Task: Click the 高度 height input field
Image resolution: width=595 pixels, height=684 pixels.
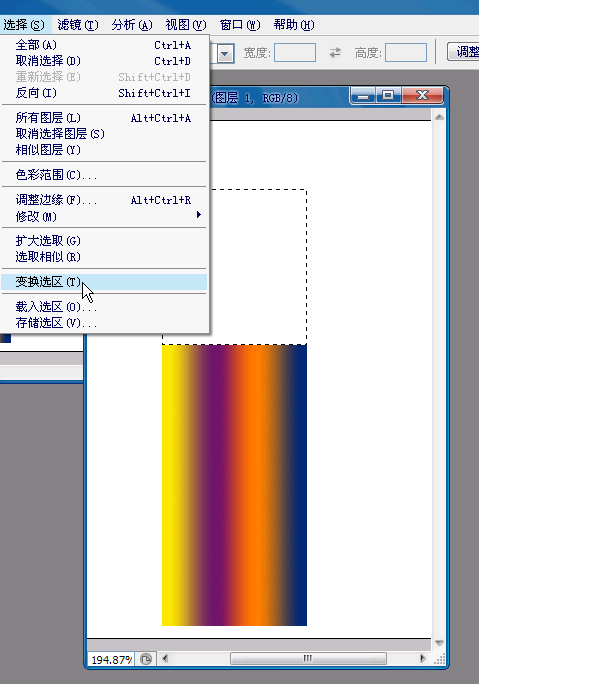Action: click(406, 53)
